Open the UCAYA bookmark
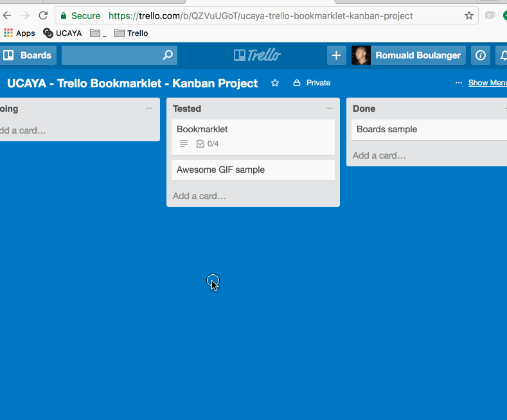This screenshot has width=507, height=420. (x=62, y=33)
